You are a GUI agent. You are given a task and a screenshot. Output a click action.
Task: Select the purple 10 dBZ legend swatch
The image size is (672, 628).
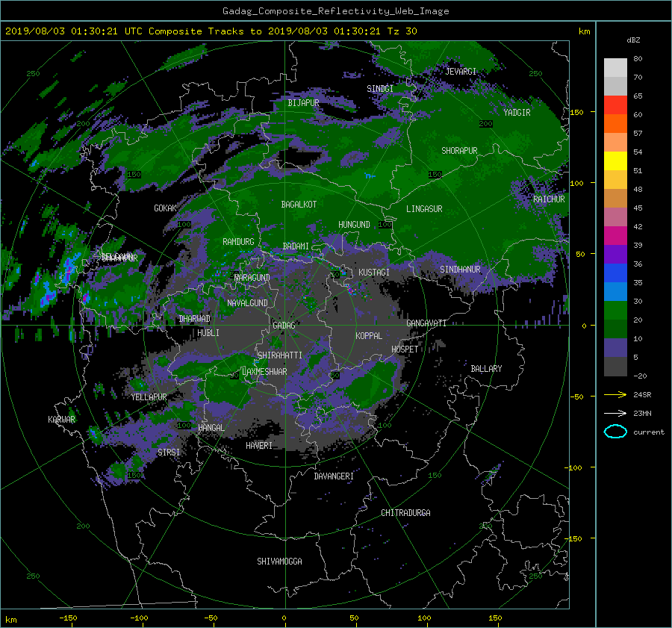coord(615,348)
